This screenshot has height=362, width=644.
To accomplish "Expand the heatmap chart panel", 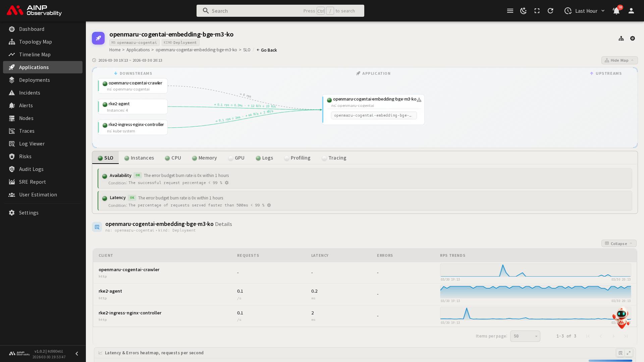I will click(x=629, y=353).
